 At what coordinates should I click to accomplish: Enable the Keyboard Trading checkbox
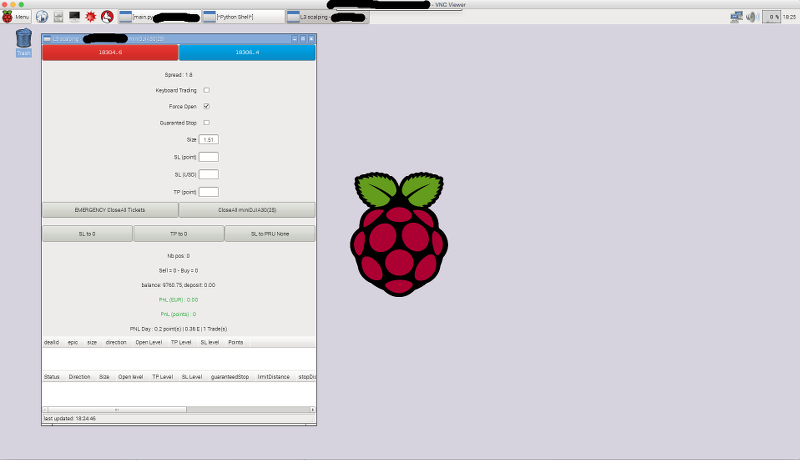tap(206, 90)
